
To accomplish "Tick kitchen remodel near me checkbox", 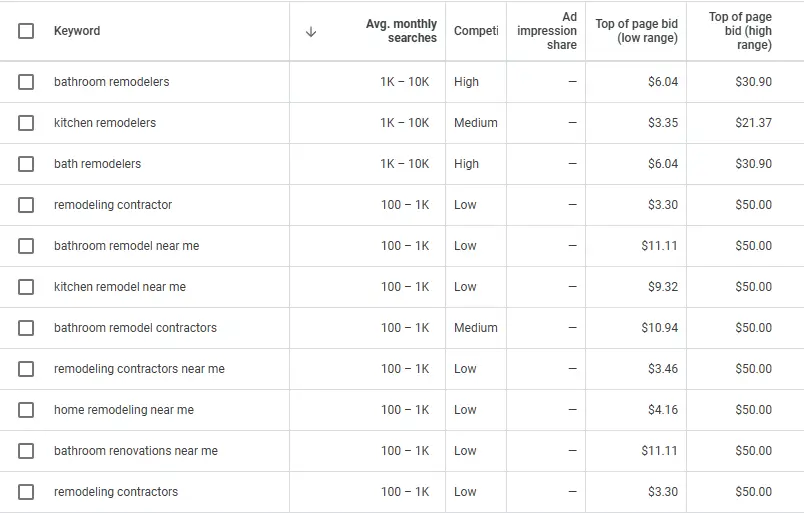I will 26,287.
